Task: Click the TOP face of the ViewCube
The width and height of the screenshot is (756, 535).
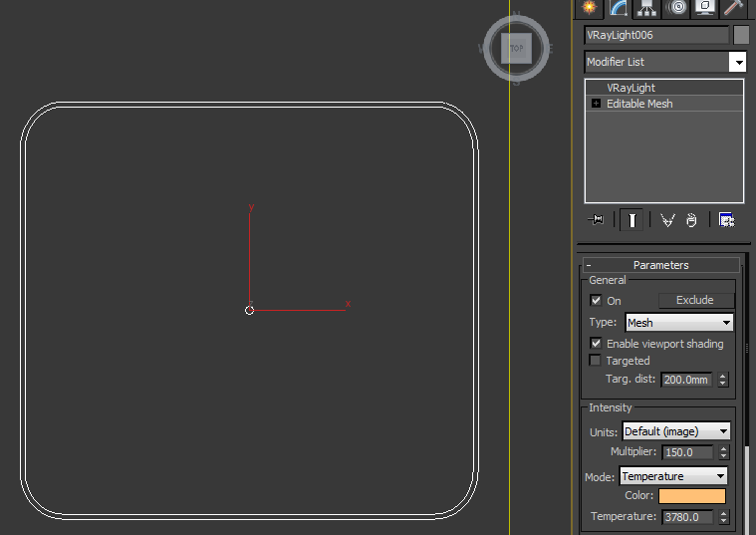Action: pyautogui.click(x=516, y=48)
